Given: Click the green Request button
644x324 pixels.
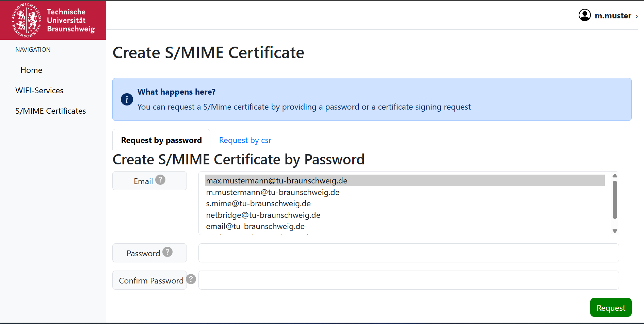Looking at the screenshot, I should pos(611,307).
